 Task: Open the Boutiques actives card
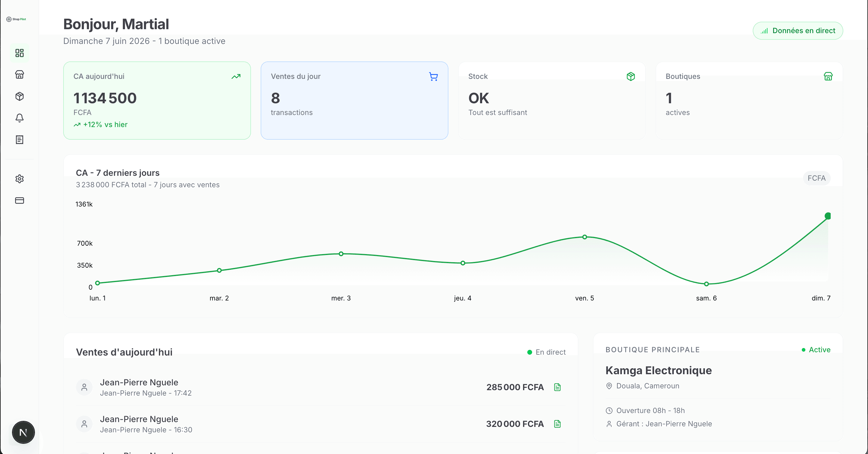coord(749,101)
